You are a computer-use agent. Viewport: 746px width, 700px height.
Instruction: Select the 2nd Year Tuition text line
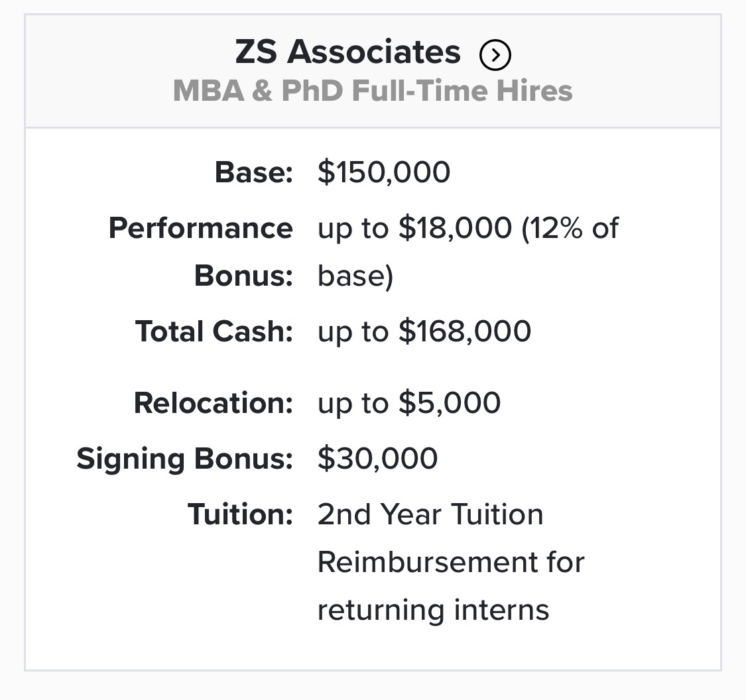[x=430, y=514]
